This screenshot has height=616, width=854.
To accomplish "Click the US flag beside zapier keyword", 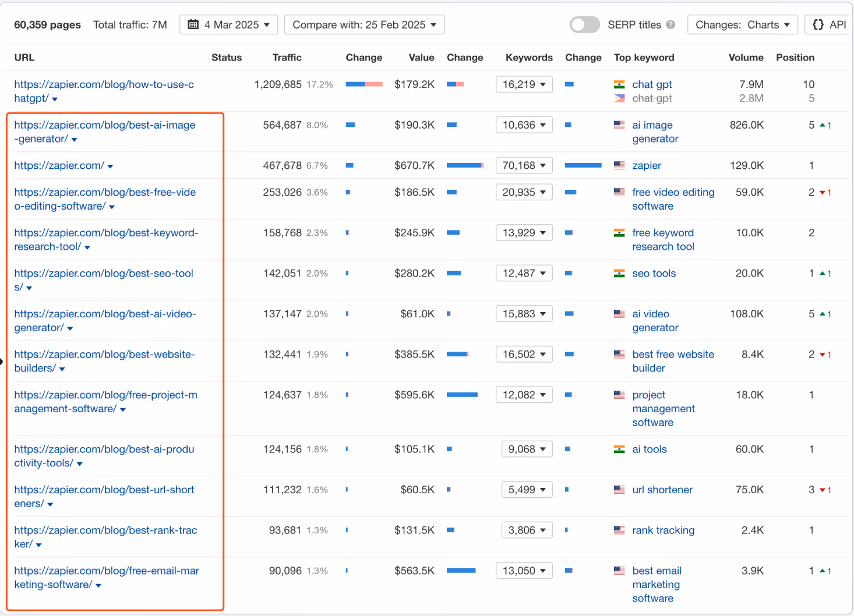I will (619, 165).
